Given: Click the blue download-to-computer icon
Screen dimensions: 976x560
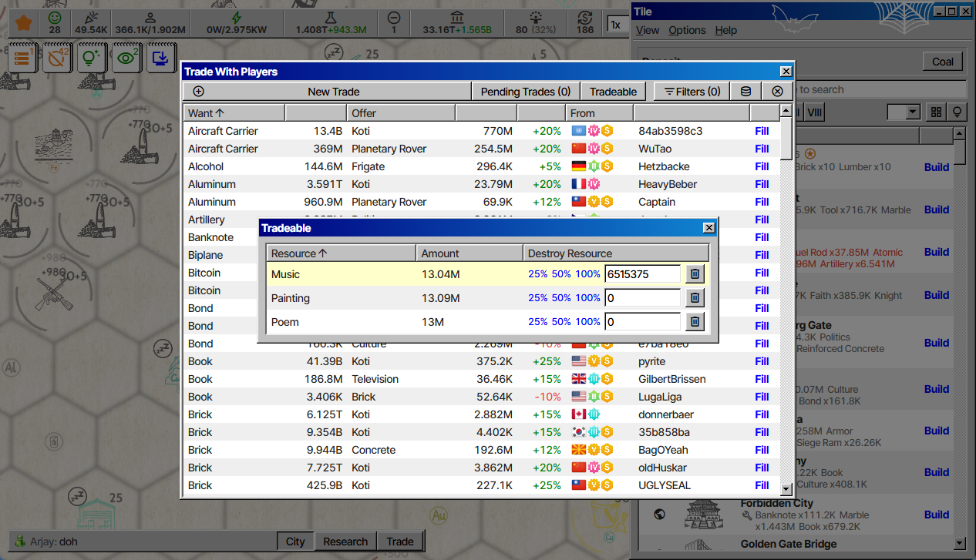Looking at the screenshot, I should (161, 58).
